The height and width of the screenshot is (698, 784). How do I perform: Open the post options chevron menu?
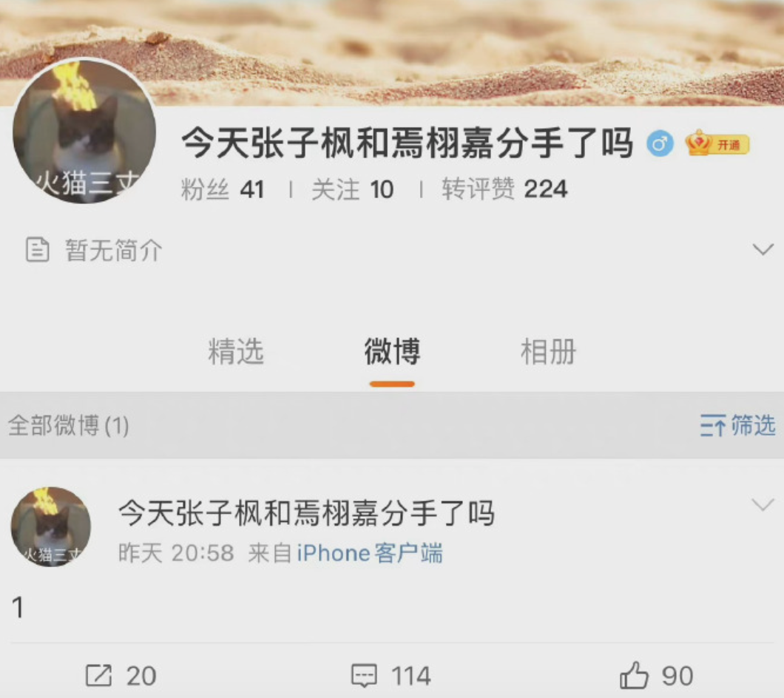click(763, 505)
